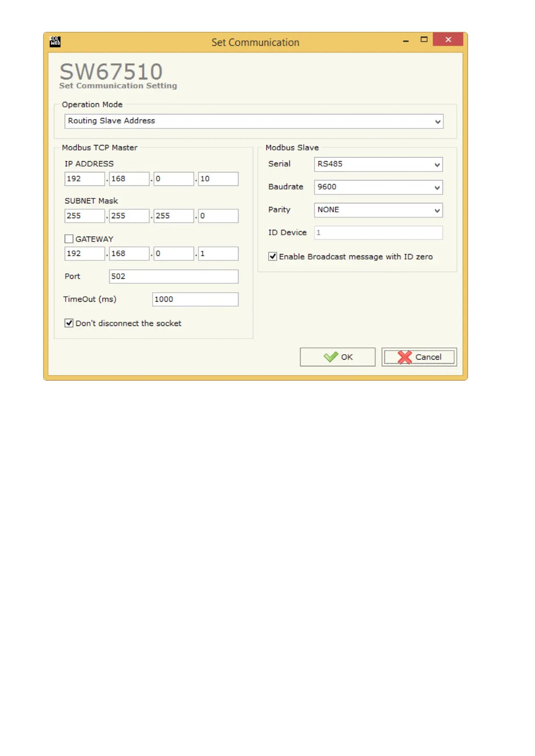Focus third IP ADDRESS octet field
The height and width of the screenshot is (756, 535).
point(173,179)
